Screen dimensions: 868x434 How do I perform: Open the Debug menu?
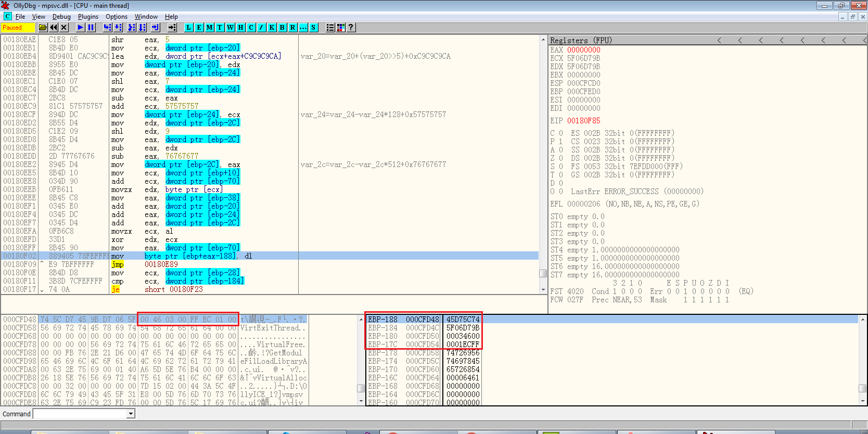[x=61, y=17]
